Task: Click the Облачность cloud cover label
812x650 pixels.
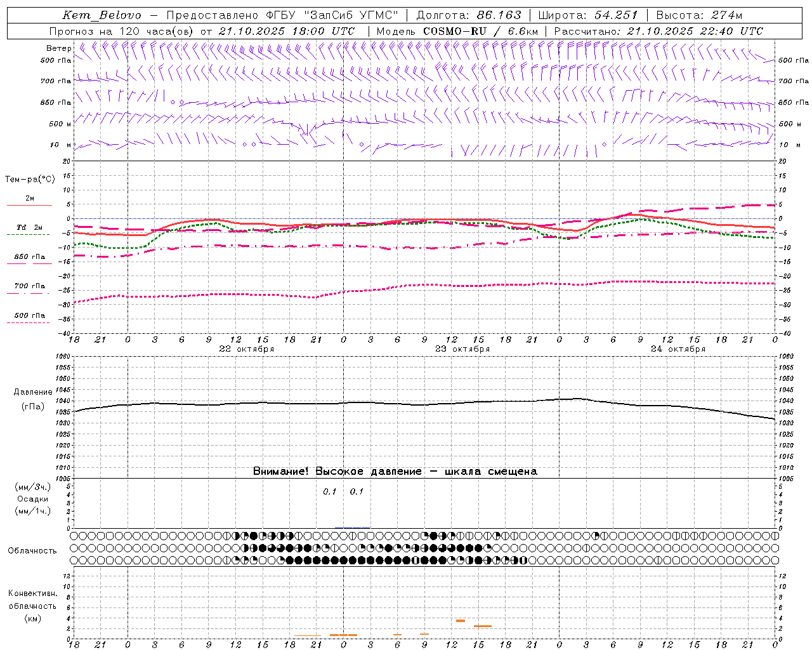Action: coord(32,551)
